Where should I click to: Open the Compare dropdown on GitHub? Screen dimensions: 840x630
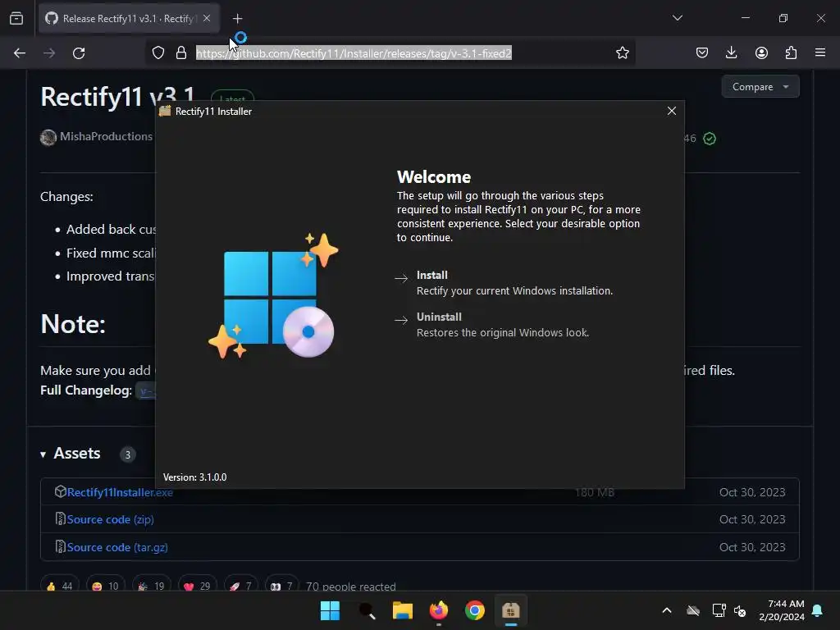[x=760, y=87]
